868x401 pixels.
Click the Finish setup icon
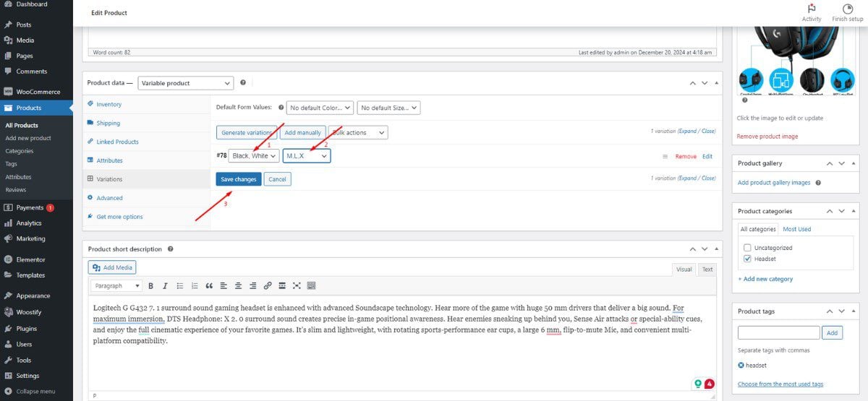(x=847, y=9)
